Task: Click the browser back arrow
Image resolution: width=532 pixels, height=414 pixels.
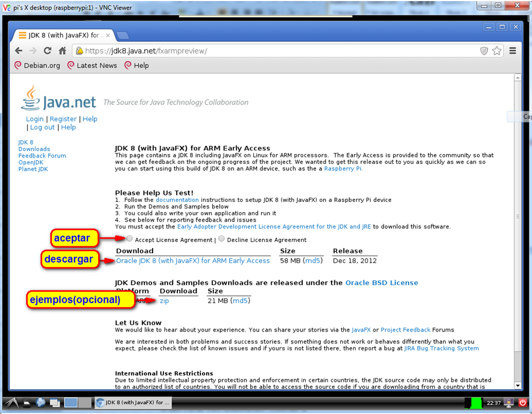Action: [19, 51]
